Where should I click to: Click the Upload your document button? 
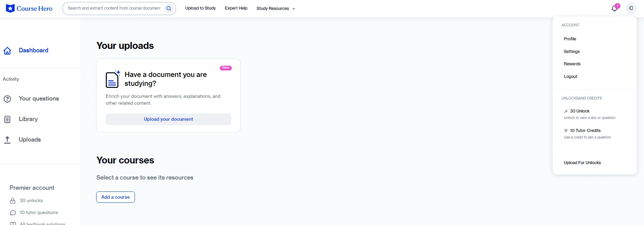168,119
